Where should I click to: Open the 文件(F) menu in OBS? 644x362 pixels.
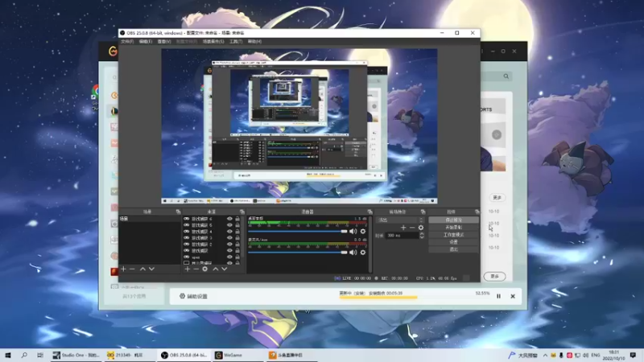point(127,42)
